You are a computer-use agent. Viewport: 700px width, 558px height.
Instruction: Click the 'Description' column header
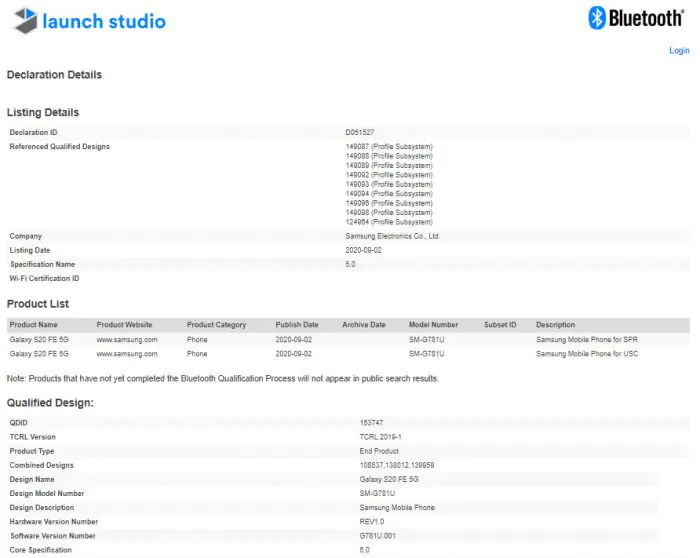(x=555, y=325)
